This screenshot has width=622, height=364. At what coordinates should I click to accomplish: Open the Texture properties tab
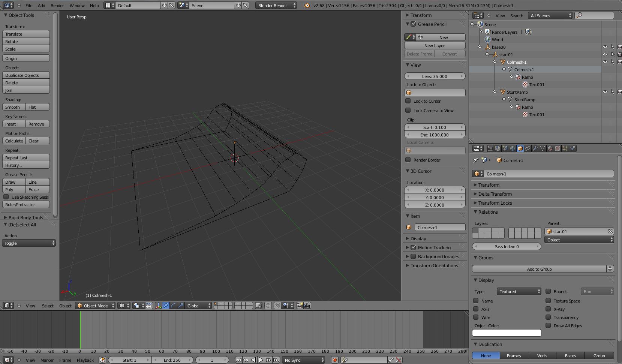pyautogui.click(x=558, y=148)
